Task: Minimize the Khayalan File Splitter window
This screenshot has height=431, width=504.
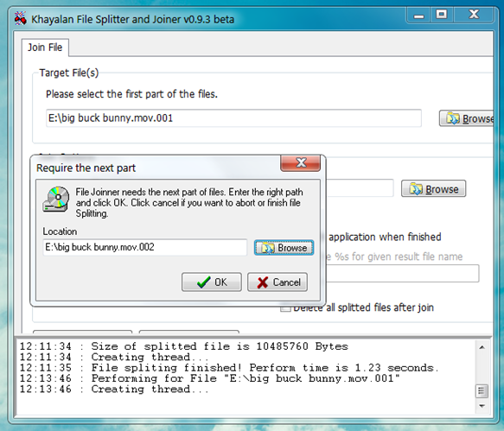Action: [x=418, y=16]
